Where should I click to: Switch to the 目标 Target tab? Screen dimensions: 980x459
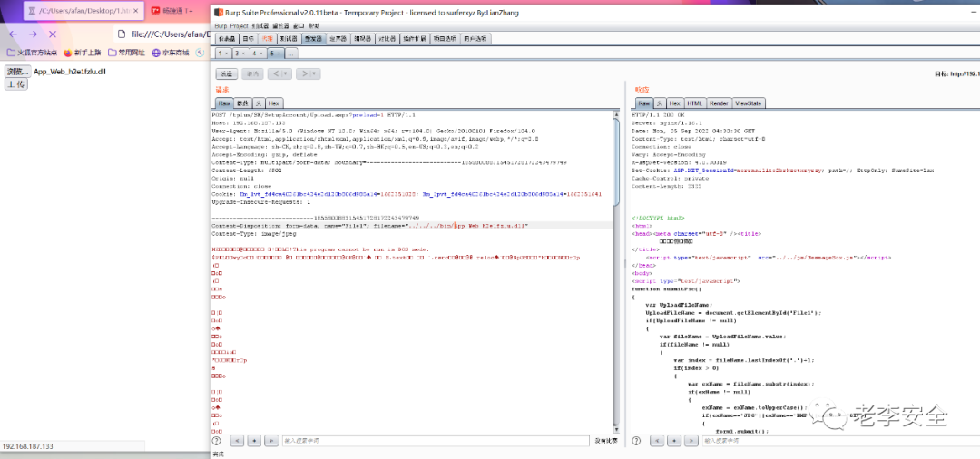click(248, 39)
